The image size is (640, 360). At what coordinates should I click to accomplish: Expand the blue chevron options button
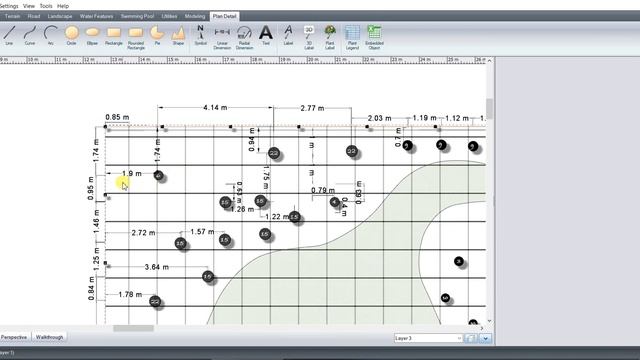pyautogui.click(x=486, y=338)
